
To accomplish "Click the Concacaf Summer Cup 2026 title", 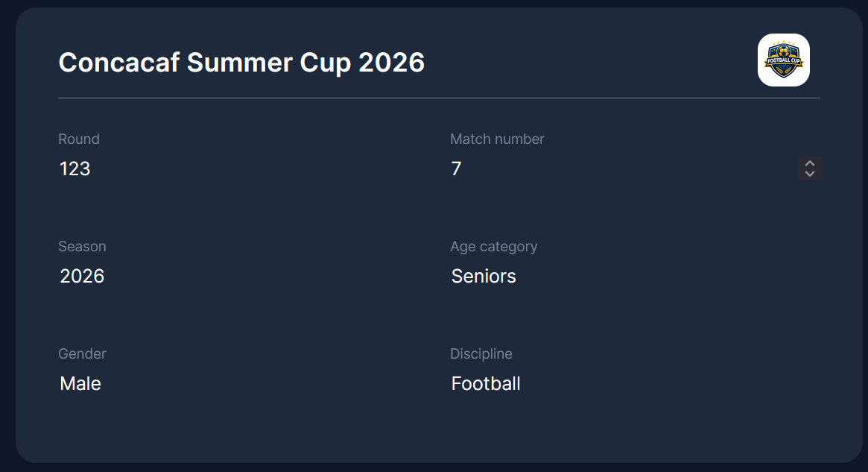I will (241, 63).
